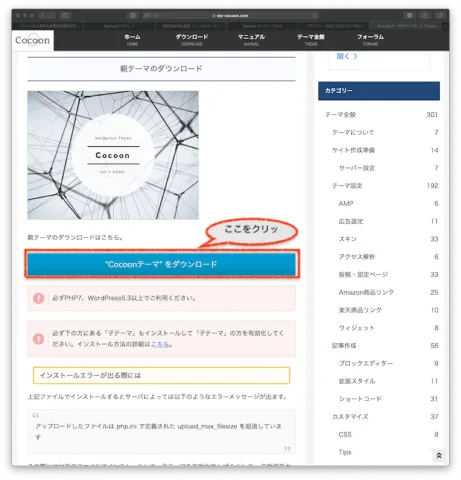Image resolution: width=461 pixels, height=480 pixels.
Task: Focus the Safari address bar showing wp-cocoon.com
Action: coord(230,15)
